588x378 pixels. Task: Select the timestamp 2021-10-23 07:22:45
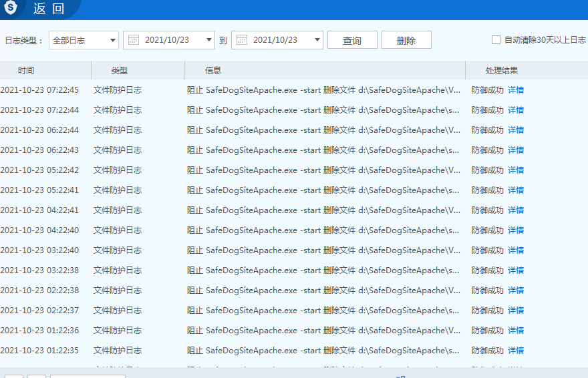click(x=39, y=90)
